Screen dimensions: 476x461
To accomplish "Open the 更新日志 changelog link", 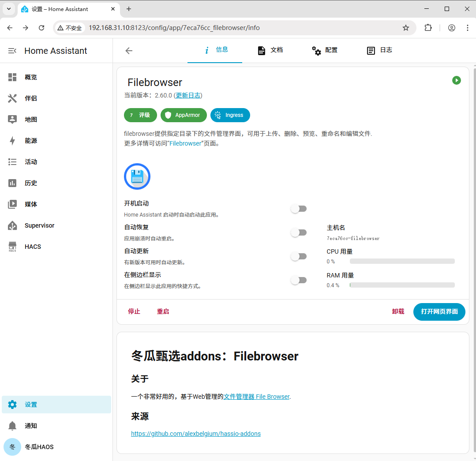I will click(188, 96).
